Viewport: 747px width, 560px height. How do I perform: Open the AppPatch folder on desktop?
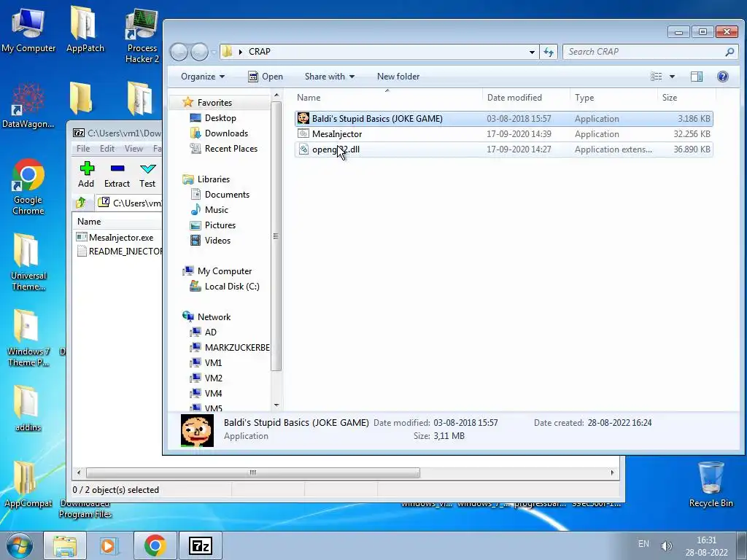pos(85,30)
